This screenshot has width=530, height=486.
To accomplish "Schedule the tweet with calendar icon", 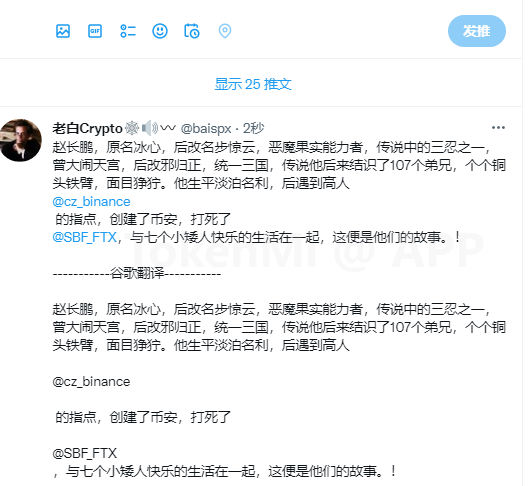I will (192, 31).
